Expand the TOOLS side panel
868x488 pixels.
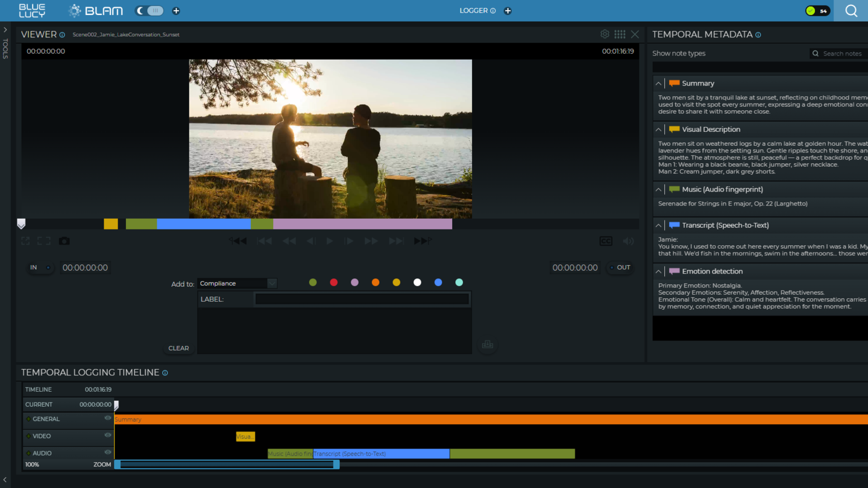coord(5,30)
